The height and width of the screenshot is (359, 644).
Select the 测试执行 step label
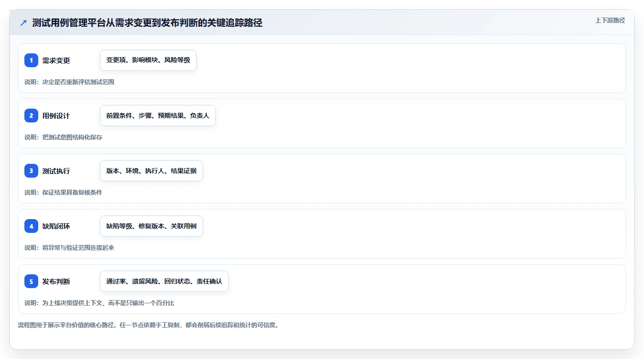(x=56, y=171)
